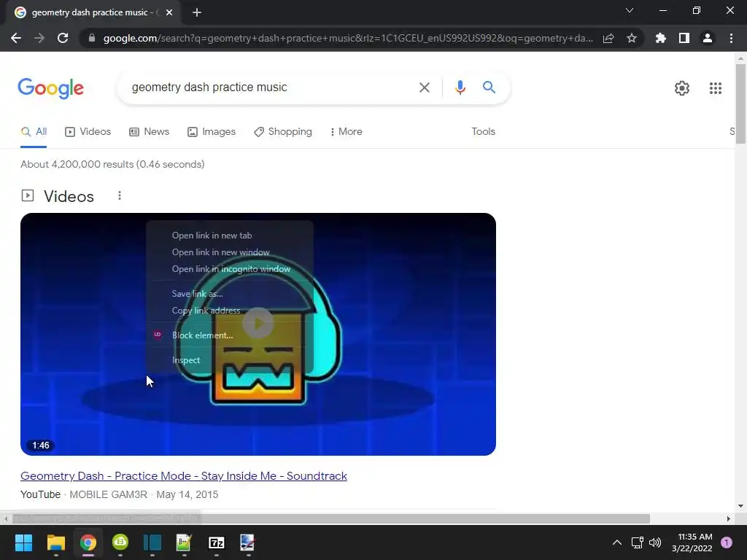The image size is (747, 560).
Task: Select the All results tab
Action: click(34, 132)
